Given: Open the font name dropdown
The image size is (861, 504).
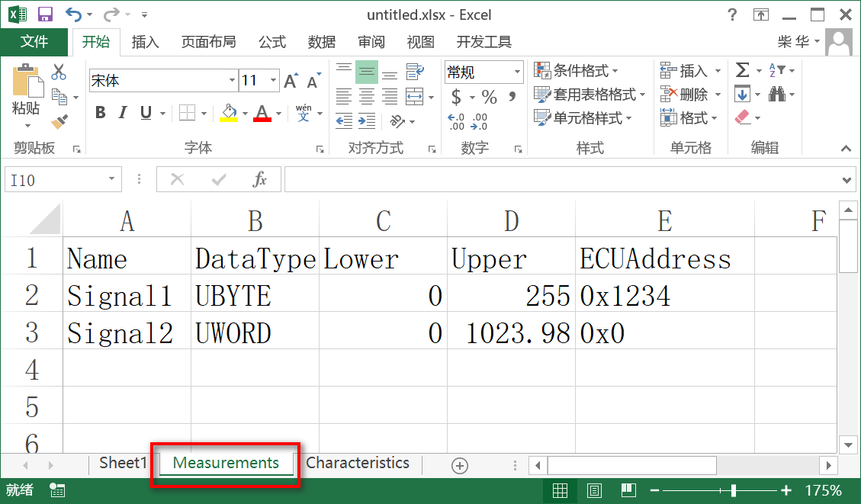Looking at the screenshot, I should (x=233, y=80).
